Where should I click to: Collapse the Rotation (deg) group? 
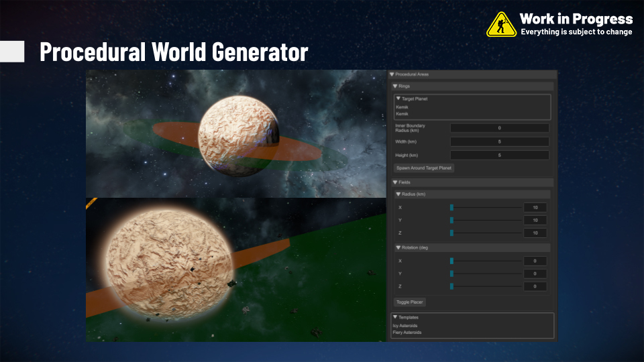coord(398,247)
